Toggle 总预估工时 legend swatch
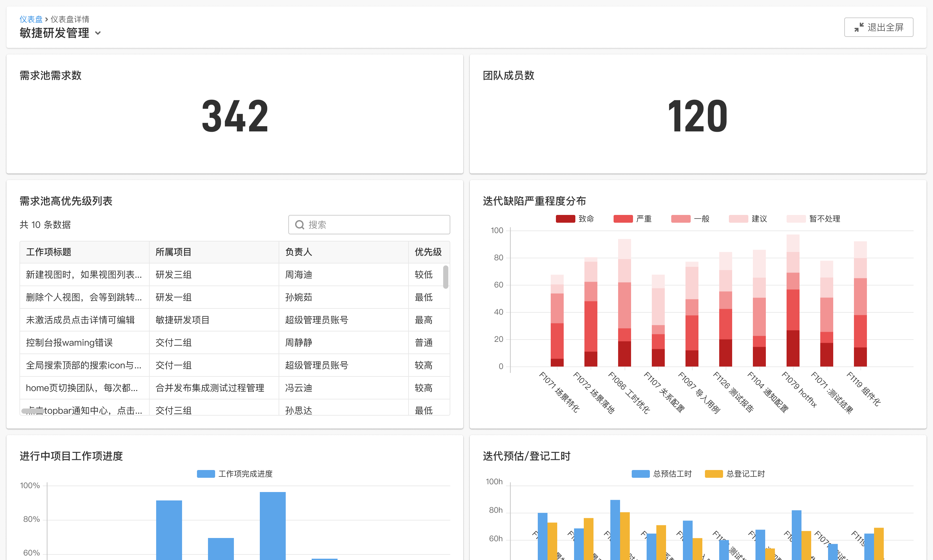This screenshot has height=560, width=933. click(x=640, y=474)
